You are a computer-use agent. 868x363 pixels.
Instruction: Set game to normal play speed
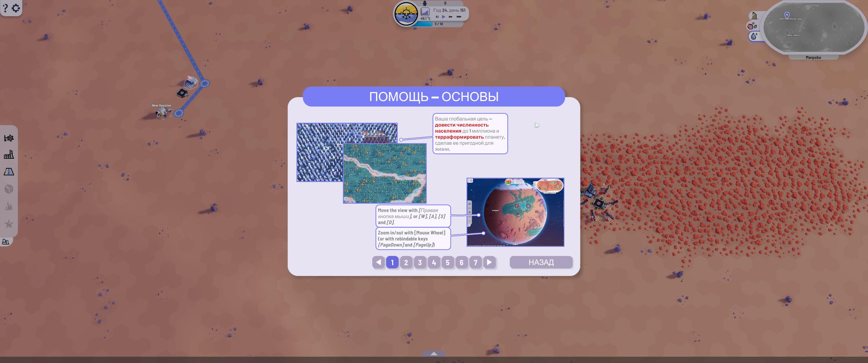443,17
